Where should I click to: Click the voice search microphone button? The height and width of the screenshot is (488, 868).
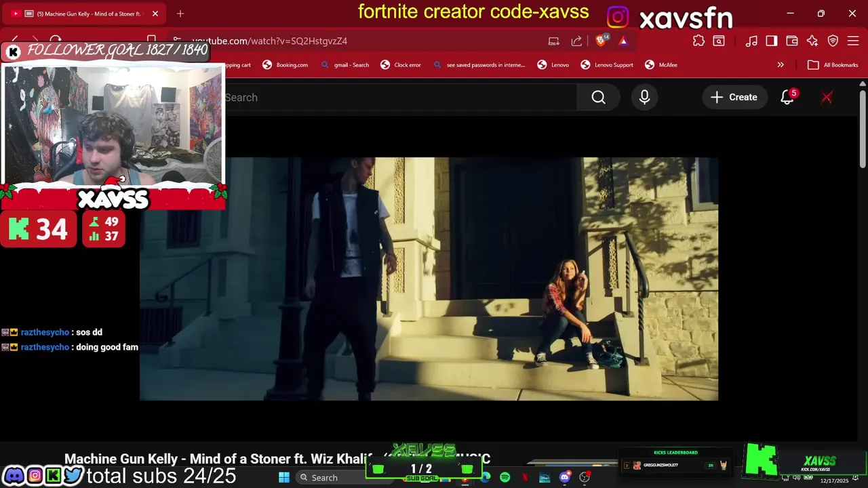[x=644, y=98]
